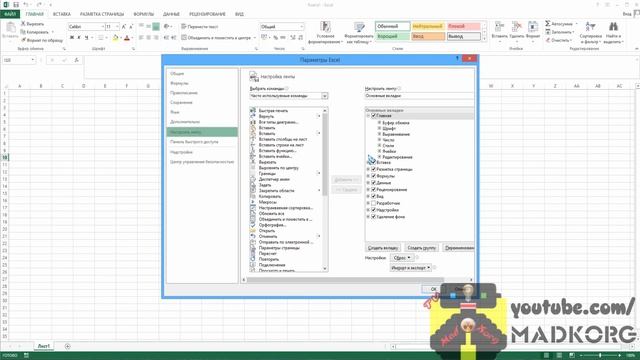This screenshot has width=640, height=360.
Task: Click the Delete cells (Удалить) icon
Action: point(517,27)
